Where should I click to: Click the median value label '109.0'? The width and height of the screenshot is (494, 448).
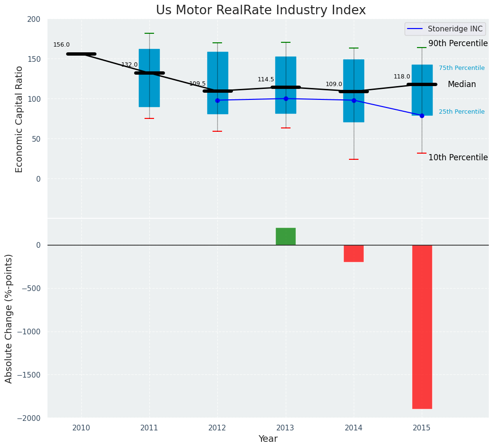334,85
